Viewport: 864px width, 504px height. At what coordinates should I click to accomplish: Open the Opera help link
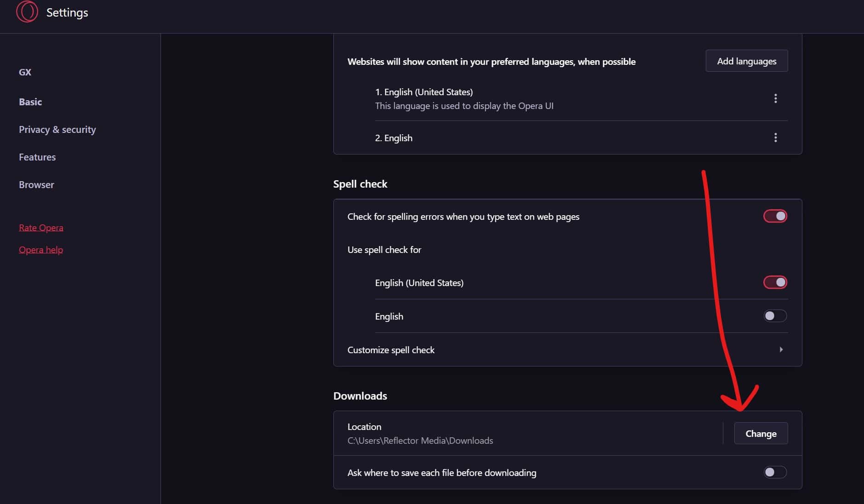(x=41, y=250)
